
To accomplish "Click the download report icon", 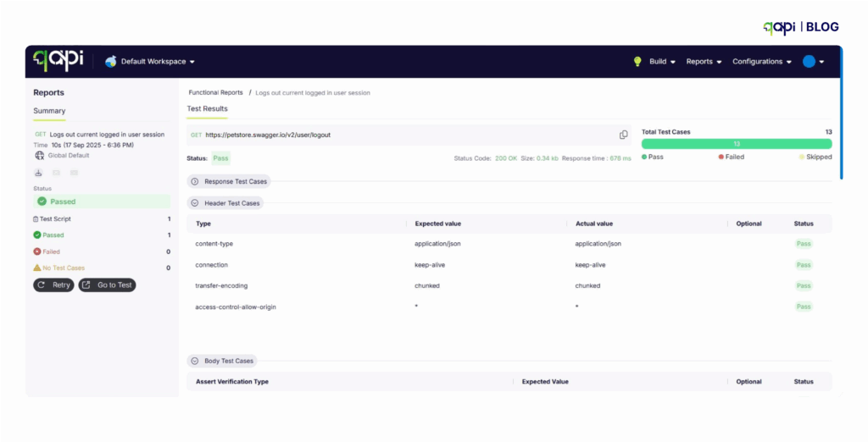I will pyautogui.click(x=38, y=173).
